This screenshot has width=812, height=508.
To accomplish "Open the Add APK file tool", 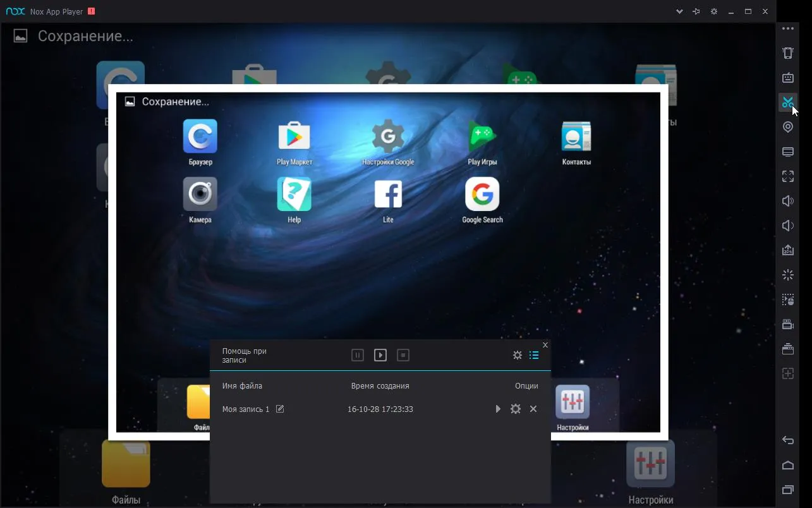I will point(787,250).
